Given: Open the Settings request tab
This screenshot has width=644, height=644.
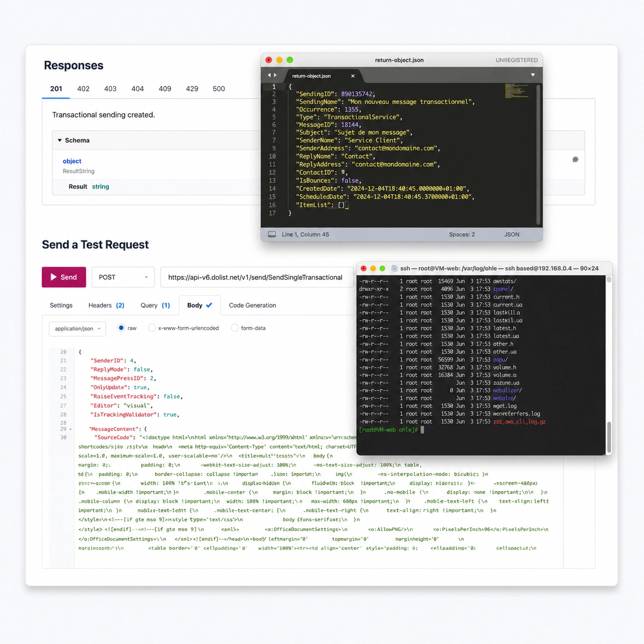Looking at the screenshot, I should click(61, 305).
